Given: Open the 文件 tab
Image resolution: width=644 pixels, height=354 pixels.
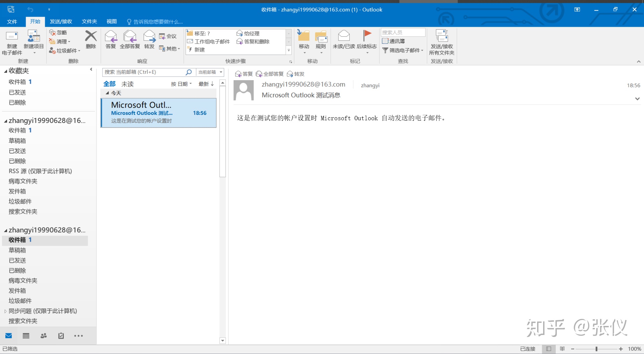Looking at the screenshot, I should 12,22.
